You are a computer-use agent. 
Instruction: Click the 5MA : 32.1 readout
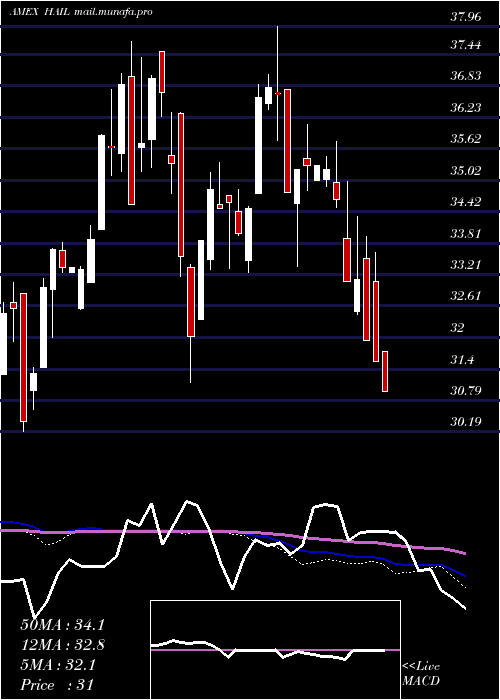point(57,665)
